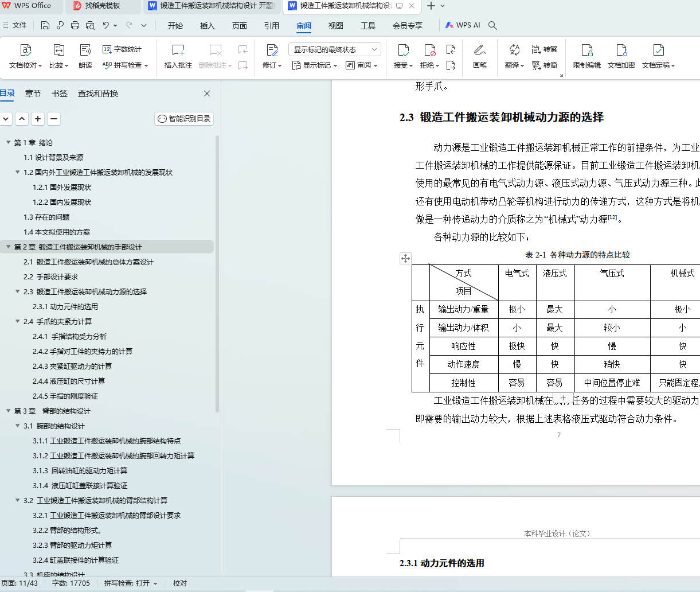Collapse 第 1 章 绪论 outline node

coord(8,142)
